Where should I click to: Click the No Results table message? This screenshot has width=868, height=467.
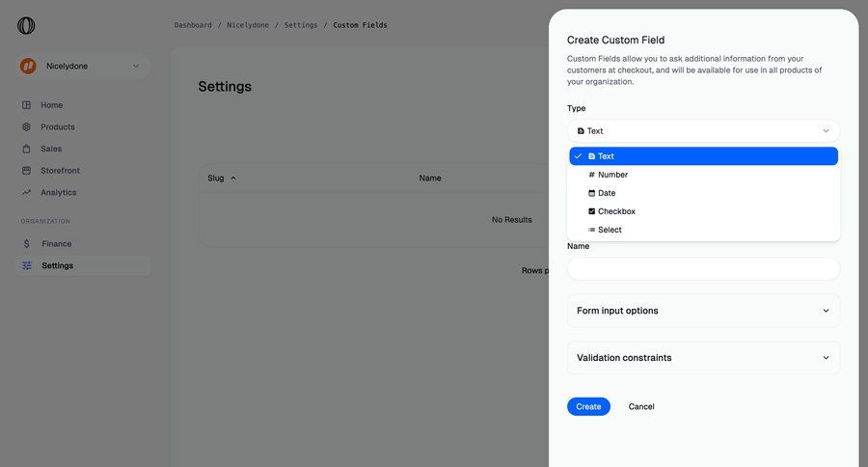[x=511, y=220]
